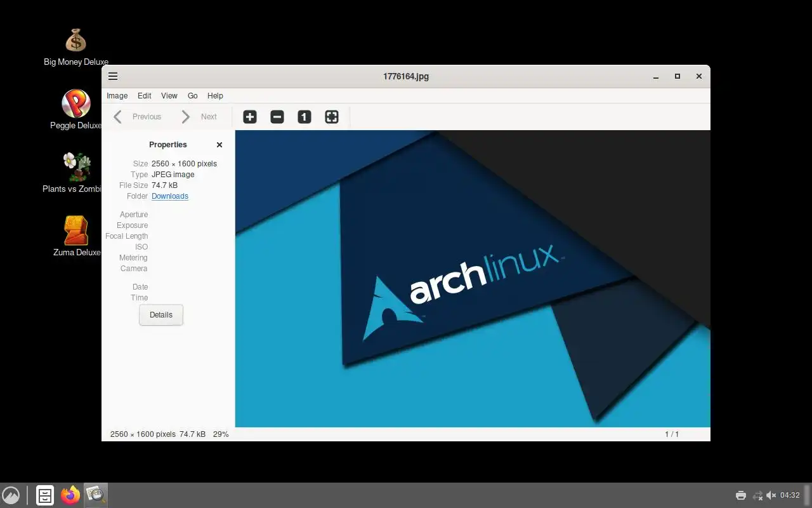Image resolution: width=812 pixels, height=508 pixels.
Task: Close the image viewer window
Action: (699, 76)
